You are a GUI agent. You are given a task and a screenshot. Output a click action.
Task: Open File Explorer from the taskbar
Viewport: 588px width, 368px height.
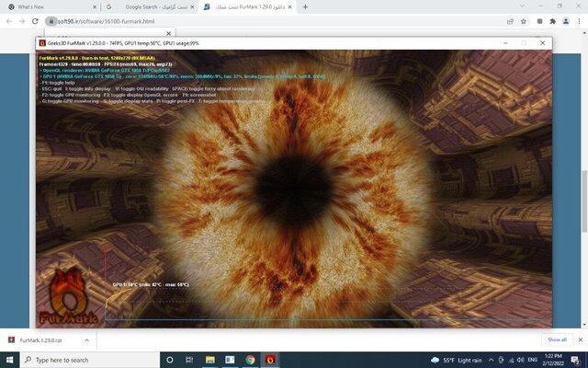click(210, 360)
